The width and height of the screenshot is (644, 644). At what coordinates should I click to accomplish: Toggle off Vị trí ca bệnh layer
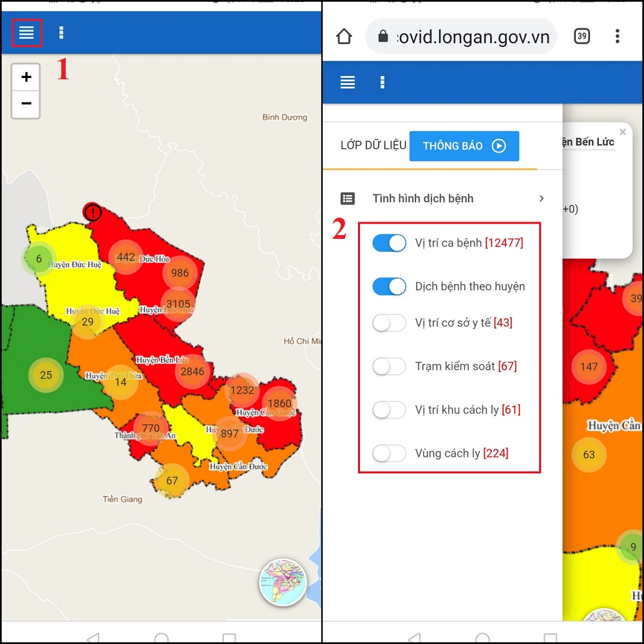tap(390, 243)
